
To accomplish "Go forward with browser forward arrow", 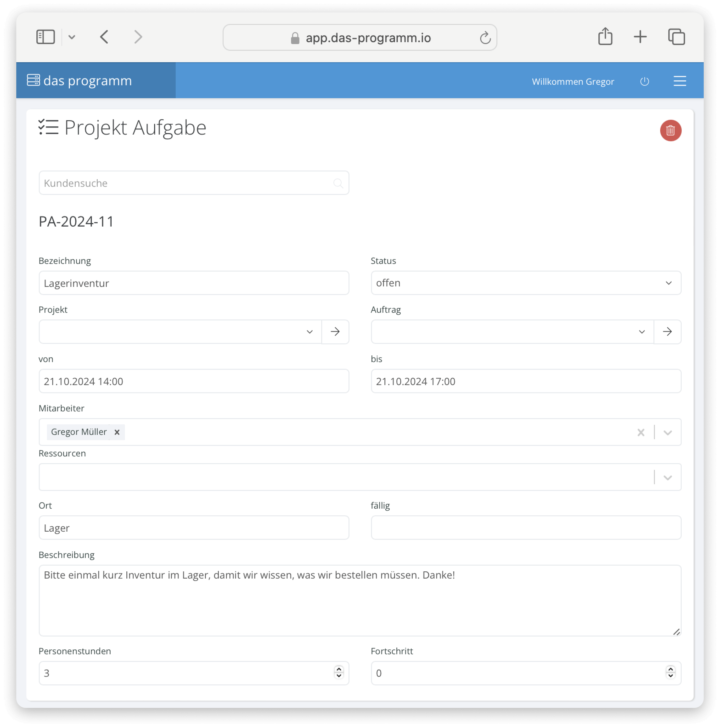I will [x=138, y=37].
